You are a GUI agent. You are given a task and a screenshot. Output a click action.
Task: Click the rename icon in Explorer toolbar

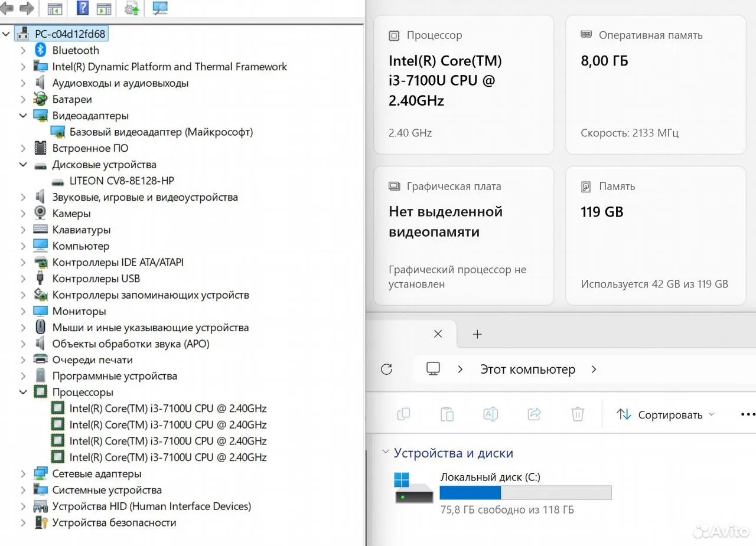[x=491, y=414]
